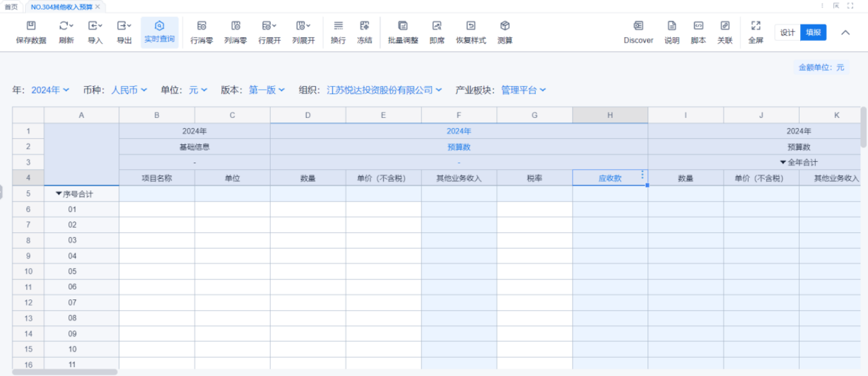Open the 年 2024年 dropdown

click(50, 90)
